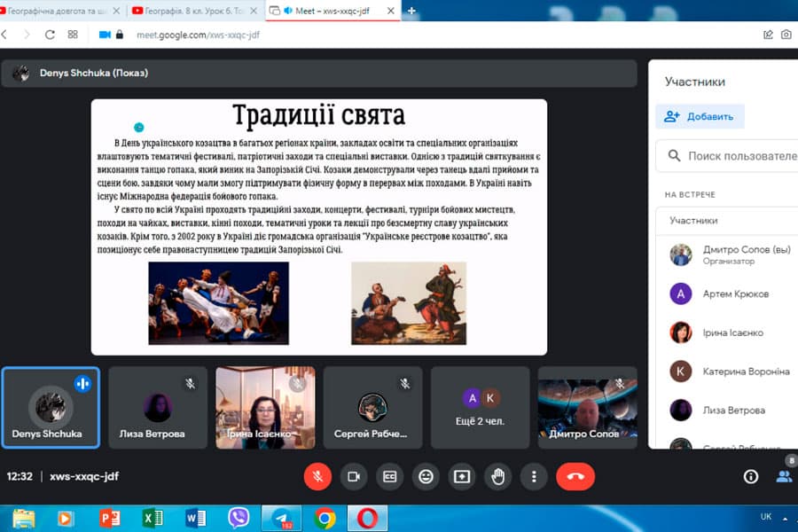Toggle the camera on or off
Viewport: 798px width, 532px height.
pyautogui.click(x=353, y=476)
